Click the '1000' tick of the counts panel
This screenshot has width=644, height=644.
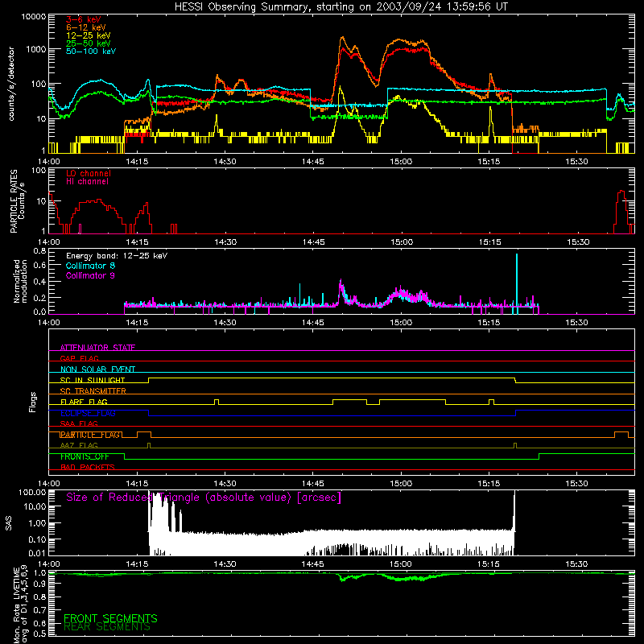(x=36, y=49)
